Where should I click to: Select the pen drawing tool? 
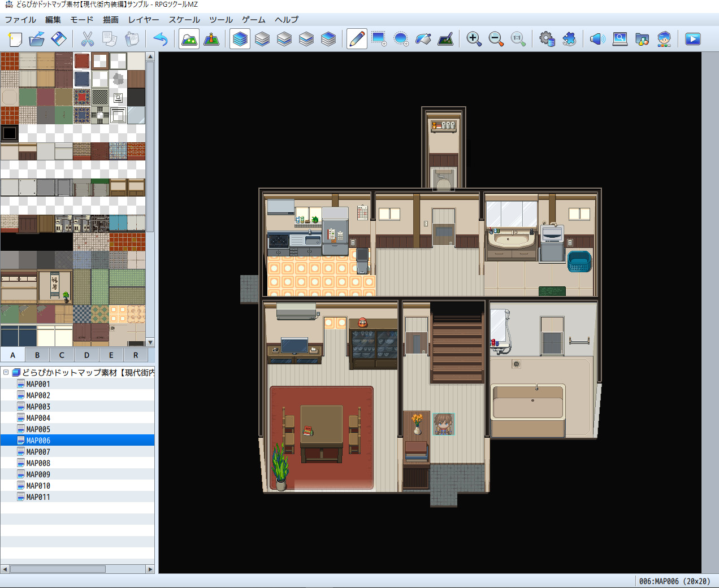(x=357, y=38)
